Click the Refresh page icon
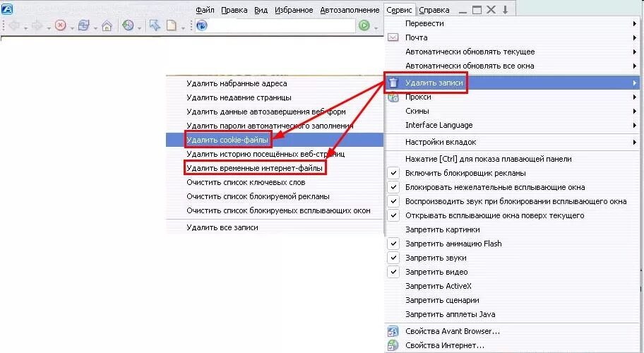The image size is (644, 353). click(x=84, y=25)
